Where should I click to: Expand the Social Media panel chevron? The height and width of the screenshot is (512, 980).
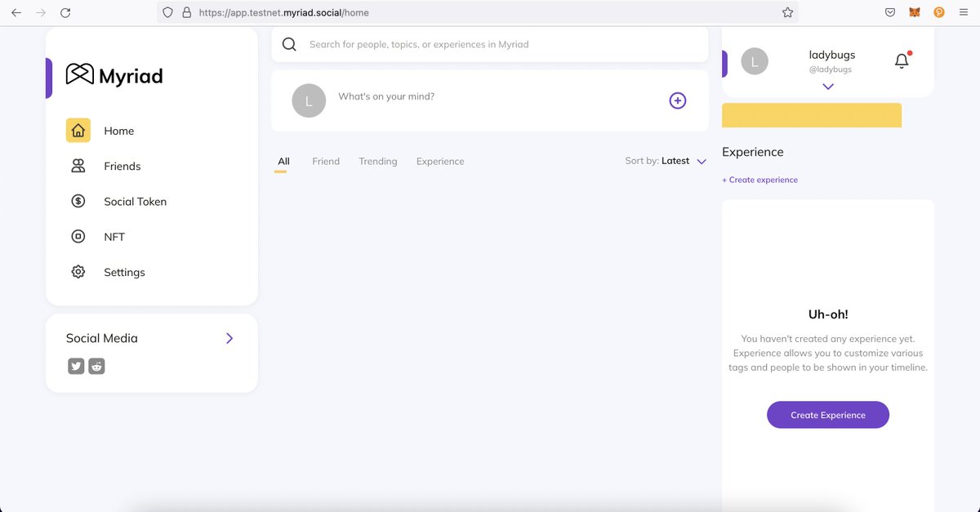pos(229,338)
